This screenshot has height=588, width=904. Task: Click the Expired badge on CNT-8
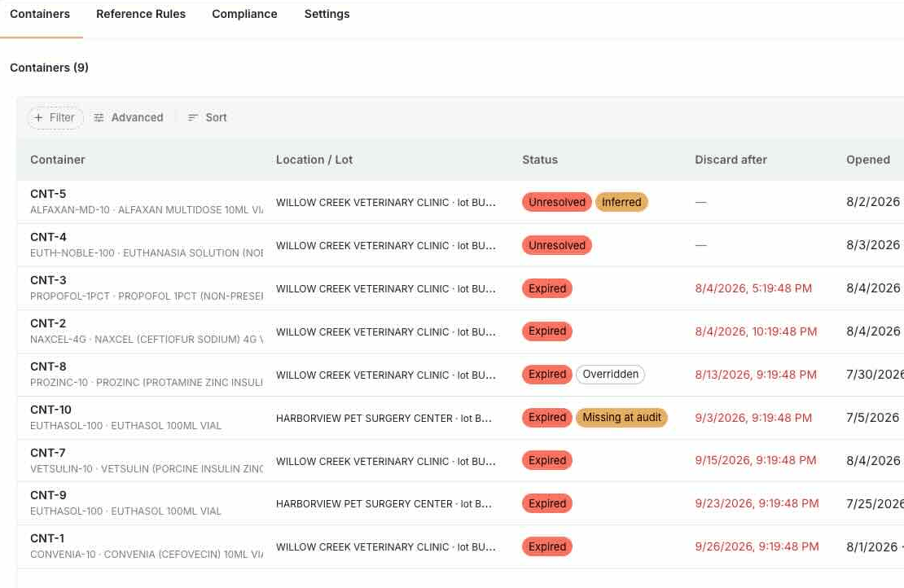pyautogui.click(x=547, y=375)
